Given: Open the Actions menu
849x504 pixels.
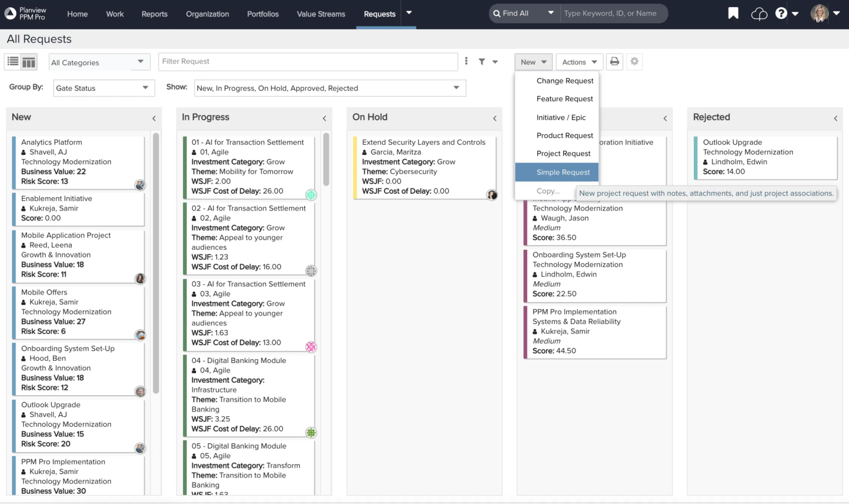Looking at the screenshot, I should 578,61.
